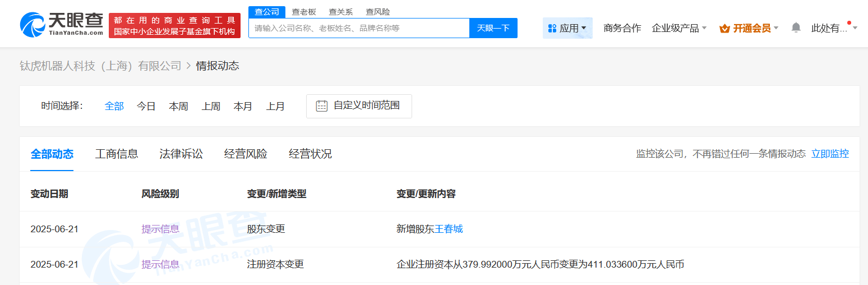Open the 应用 dropdown

[x=567, y=28]
